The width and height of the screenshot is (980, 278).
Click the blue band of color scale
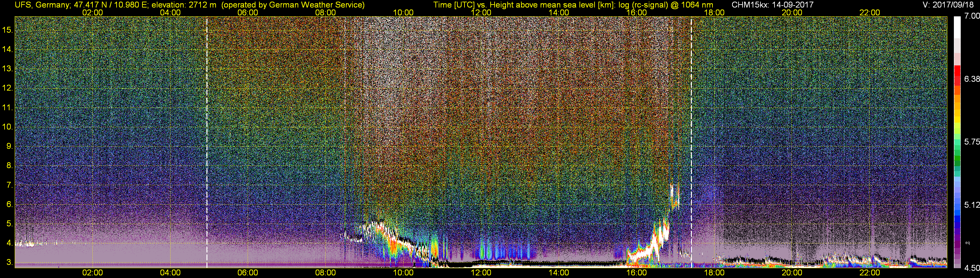957,217
